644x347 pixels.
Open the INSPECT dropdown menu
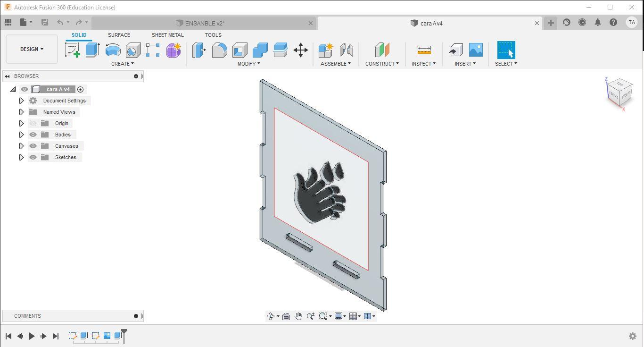424,64
